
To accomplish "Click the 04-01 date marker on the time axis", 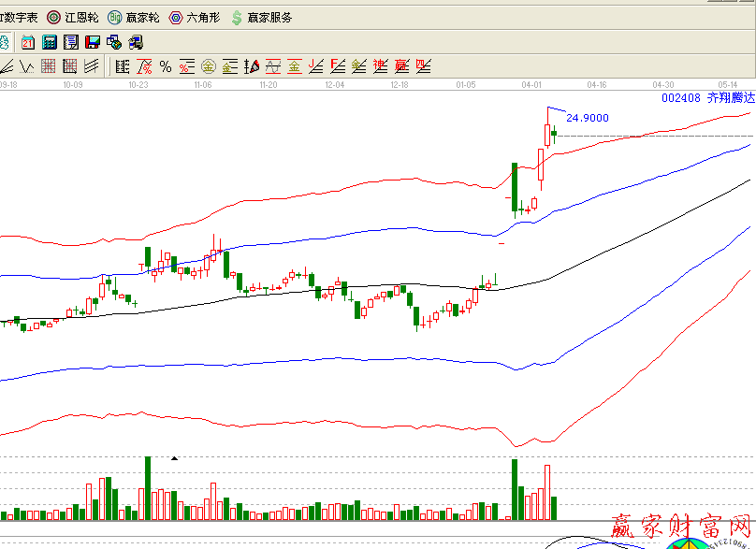I will 531,84.
